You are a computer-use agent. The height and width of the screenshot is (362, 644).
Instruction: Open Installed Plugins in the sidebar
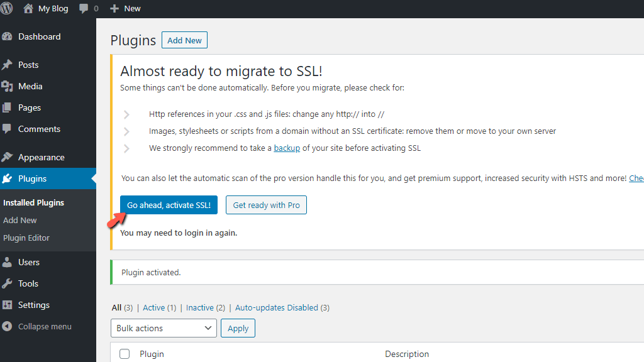pos(33,202)
